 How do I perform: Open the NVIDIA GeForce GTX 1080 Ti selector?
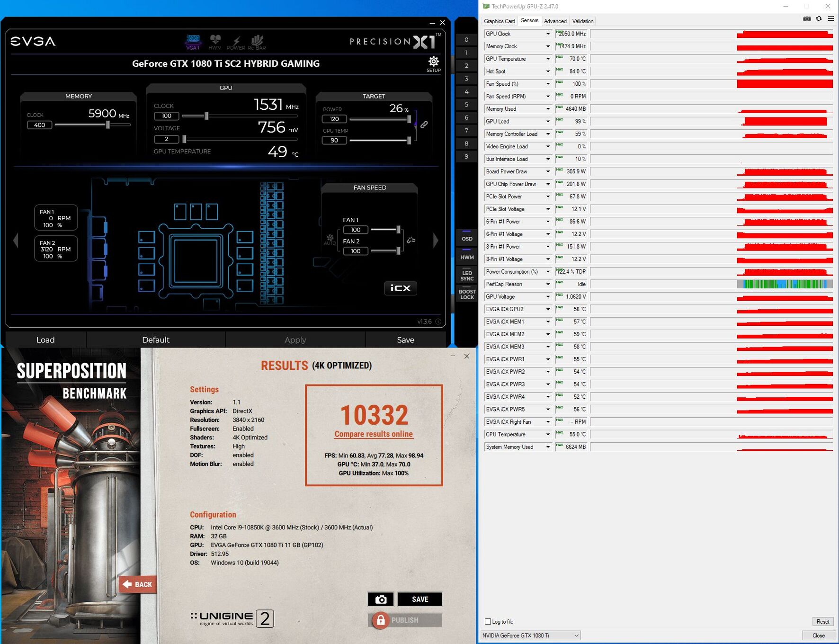click(x=531, y=635)
